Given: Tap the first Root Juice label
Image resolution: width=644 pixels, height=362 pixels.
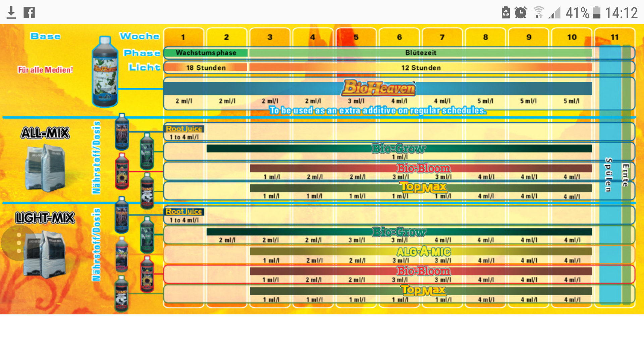Looking at the screenshot, I should pos(184,129).
